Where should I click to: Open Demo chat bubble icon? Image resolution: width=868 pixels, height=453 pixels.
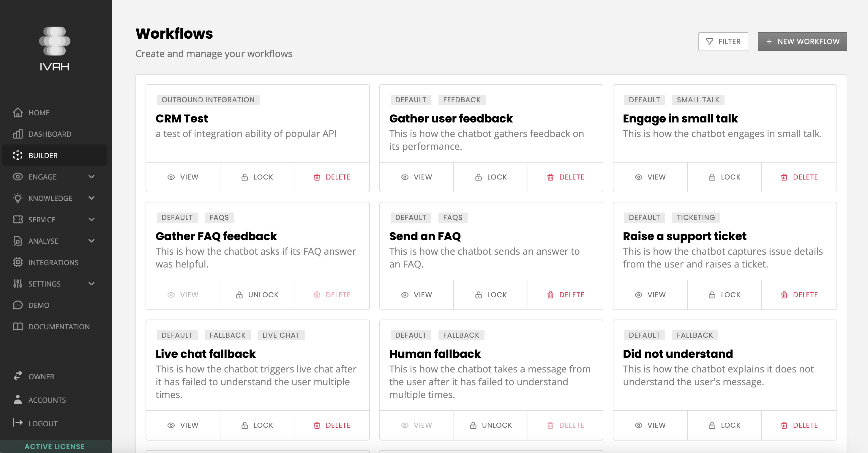tap(18, 305)
